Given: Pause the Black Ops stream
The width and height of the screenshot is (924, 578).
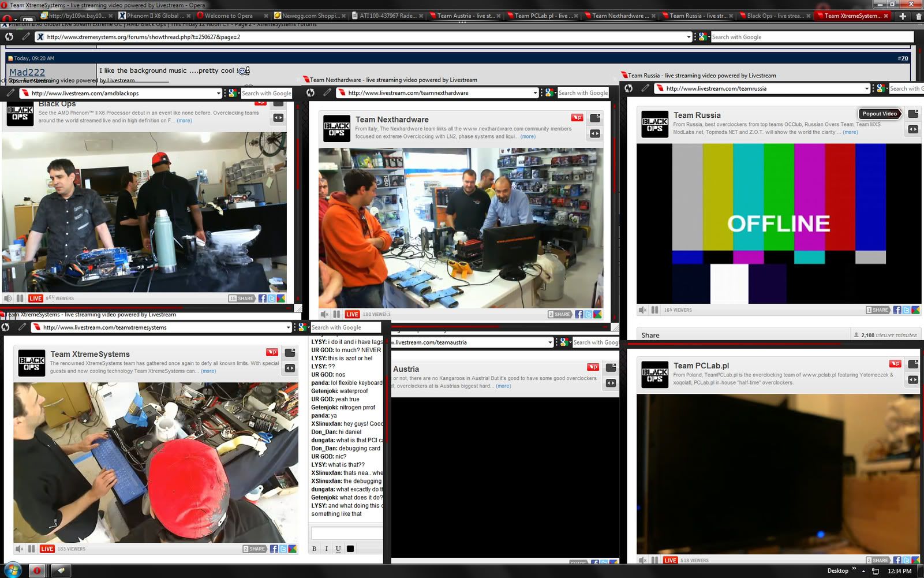Looking at the screenshot, I should [20, 299].
